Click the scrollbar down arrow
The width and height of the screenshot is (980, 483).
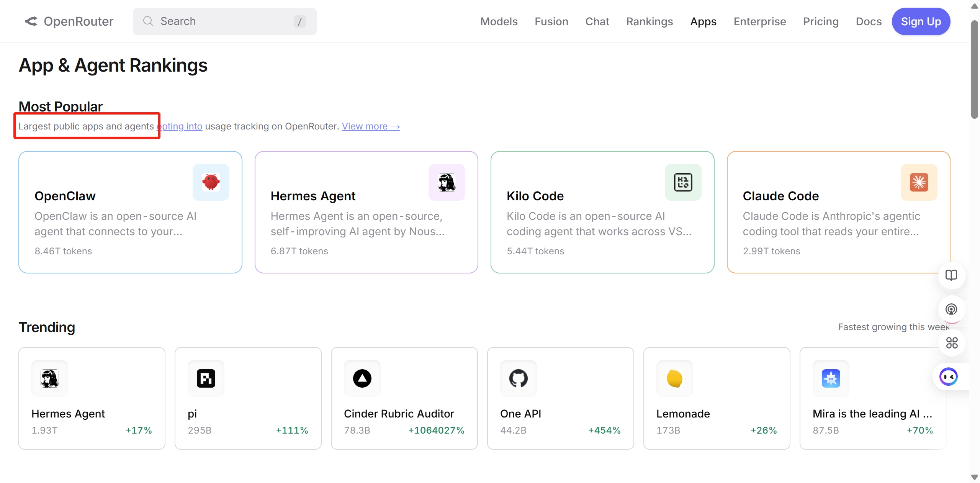975,477
